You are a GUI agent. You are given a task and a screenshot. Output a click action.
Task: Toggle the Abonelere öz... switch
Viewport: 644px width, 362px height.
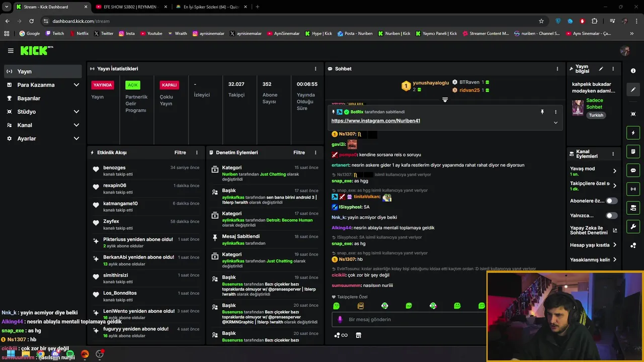point(611,201)
